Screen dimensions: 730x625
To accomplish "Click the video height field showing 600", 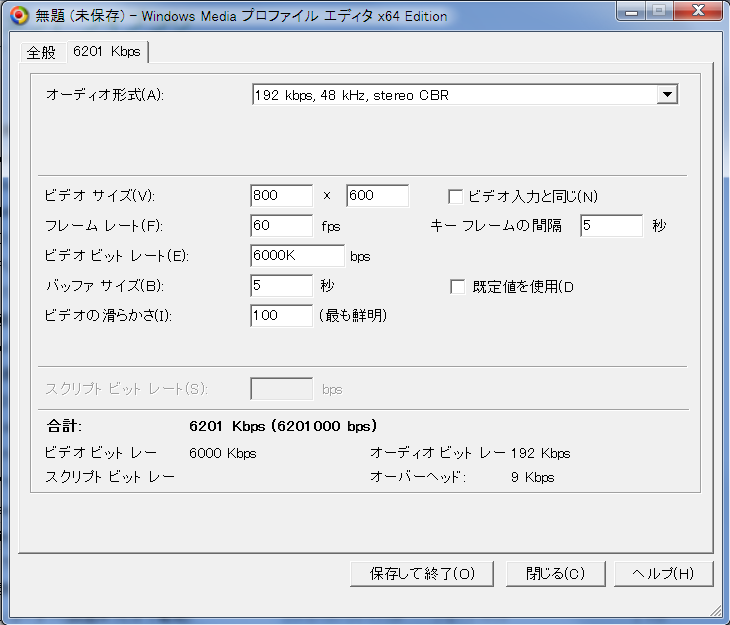I will pyautogui.click(x=377, y=196).
